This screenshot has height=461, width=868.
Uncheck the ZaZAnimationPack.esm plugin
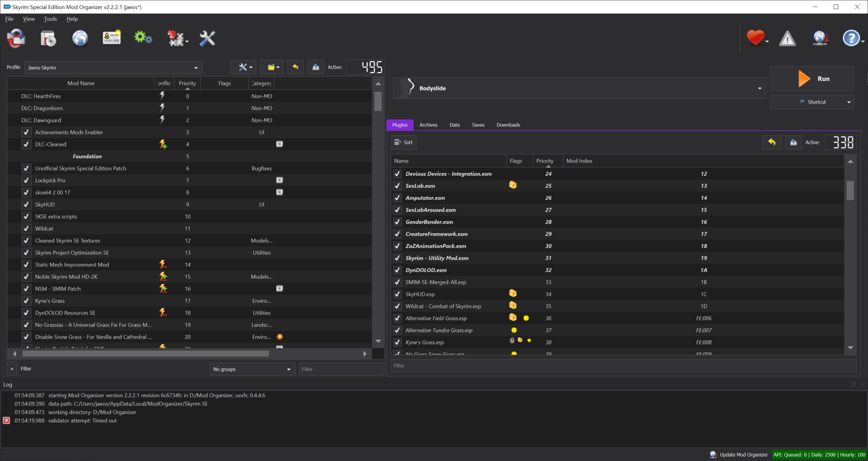[397, 246]
